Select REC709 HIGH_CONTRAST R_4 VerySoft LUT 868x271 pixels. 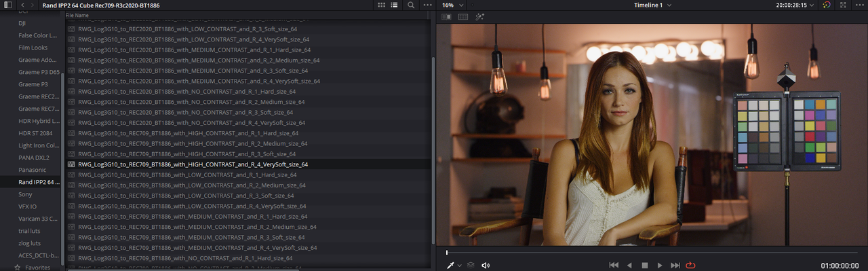point(248,164)
